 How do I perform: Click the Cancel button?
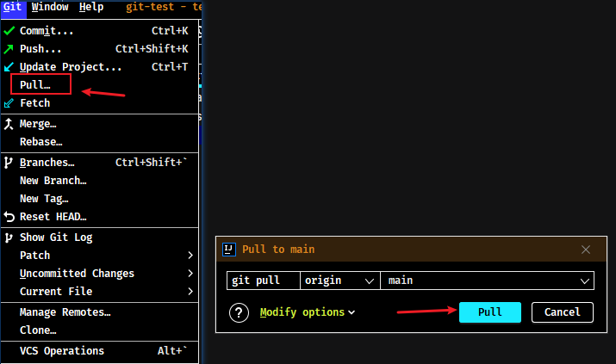[563, 312]
